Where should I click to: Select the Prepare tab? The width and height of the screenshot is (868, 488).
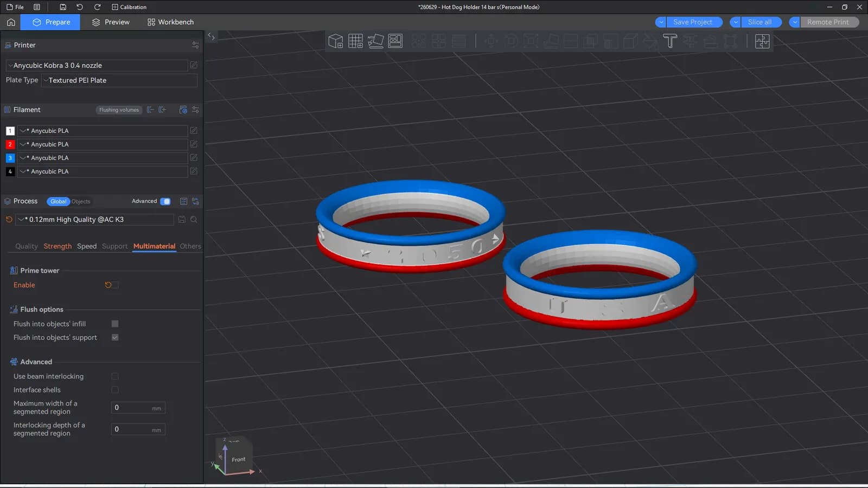pyautogui.click(x=50, y=22)
